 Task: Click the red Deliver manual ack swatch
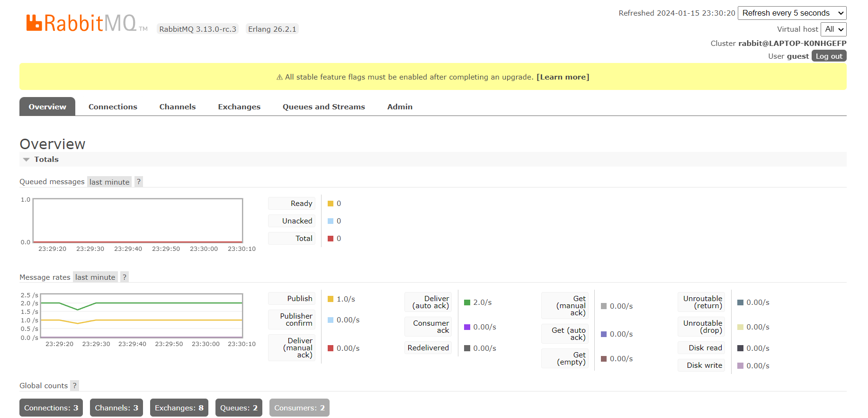(x=331, y=348)
